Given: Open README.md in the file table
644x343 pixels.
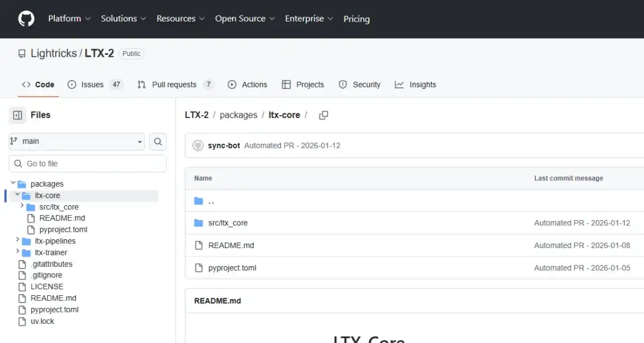Looking at the screenshot, I should pyautogui.click(x=231, y=246).
